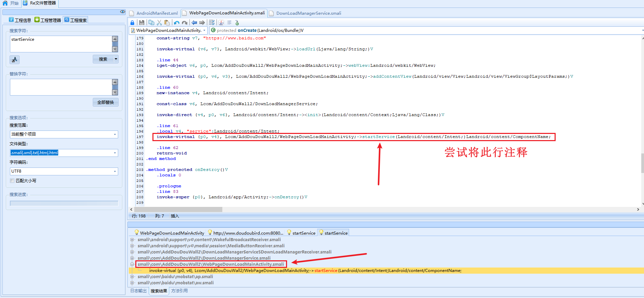644x298 pixels.
Task: Click the 全部替换 replace all button
Action: tap(106, 102)
